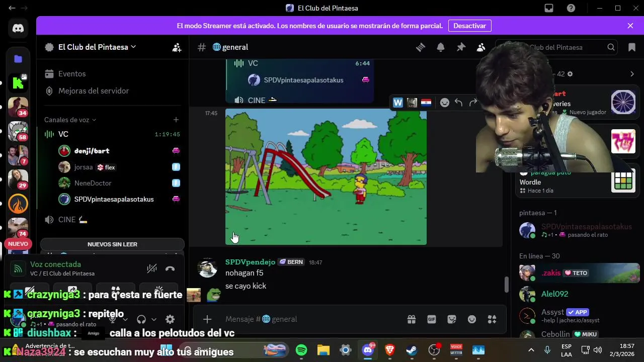Create a channel in Canales de voz
Screen dimensions: 644x362
176,120
